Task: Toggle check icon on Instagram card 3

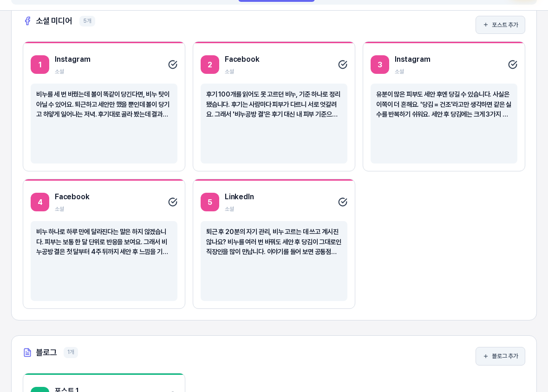Action: click(x=512, y=64)
